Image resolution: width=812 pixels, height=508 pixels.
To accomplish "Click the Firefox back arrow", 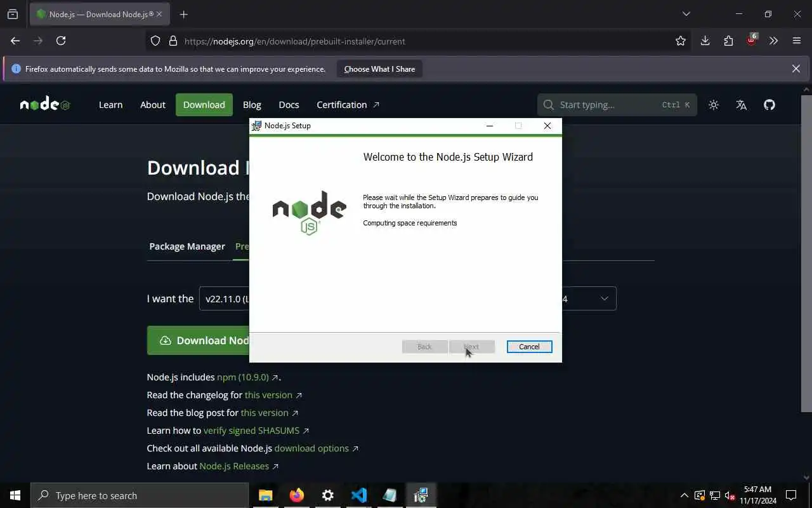I will click(x=15, y=41).
